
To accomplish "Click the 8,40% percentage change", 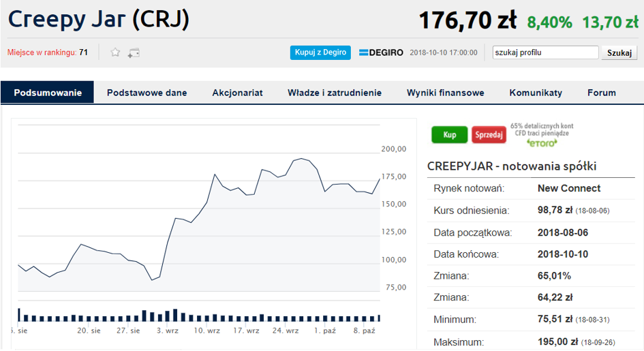I will (549, 22).
